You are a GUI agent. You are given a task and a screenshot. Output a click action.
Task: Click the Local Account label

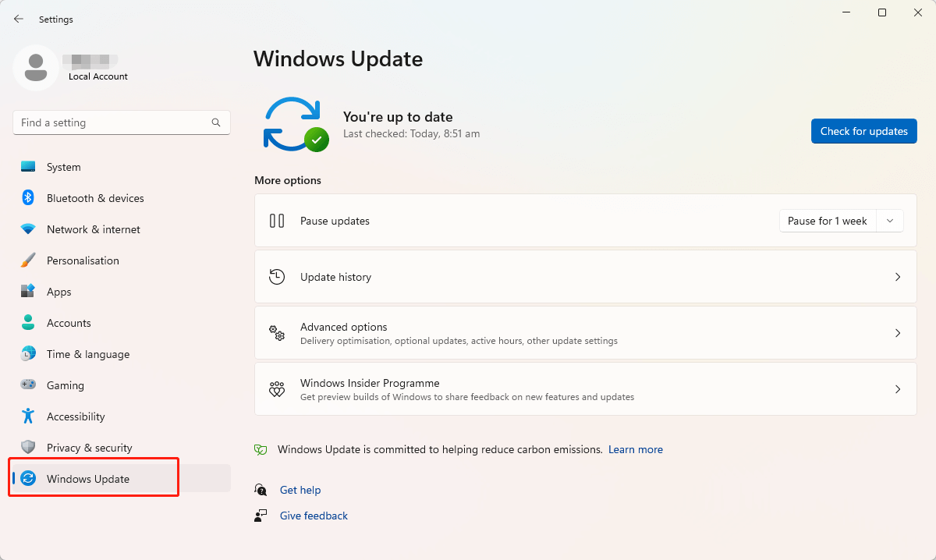pyautogui.click(x=98, y=76)
